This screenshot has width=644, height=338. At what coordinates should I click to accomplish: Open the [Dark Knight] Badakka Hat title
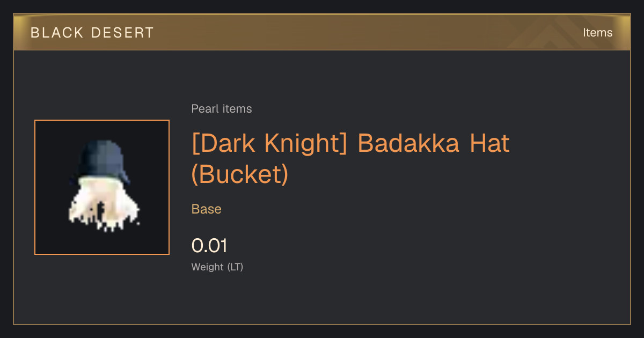[350, 158]
